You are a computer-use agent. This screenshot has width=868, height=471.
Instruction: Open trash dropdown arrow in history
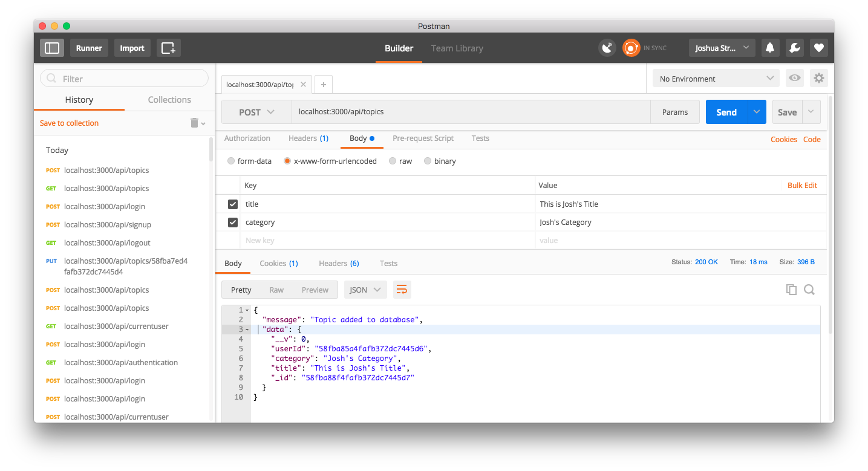pos(203,123)
